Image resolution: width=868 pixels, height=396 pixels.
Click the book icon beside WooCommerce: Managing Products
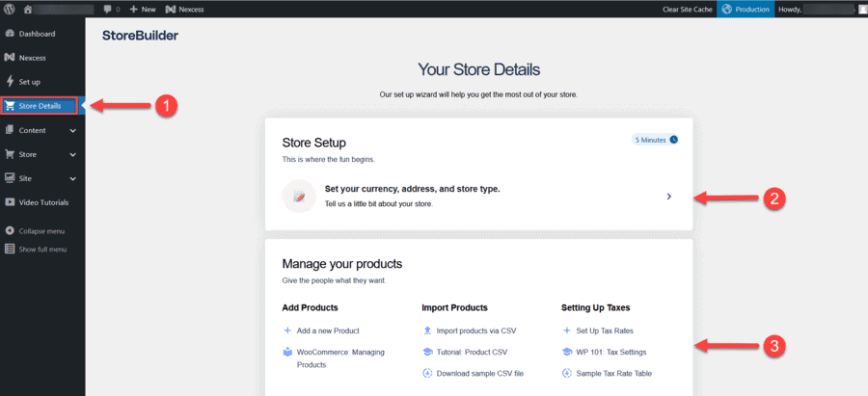coord(287,352)
